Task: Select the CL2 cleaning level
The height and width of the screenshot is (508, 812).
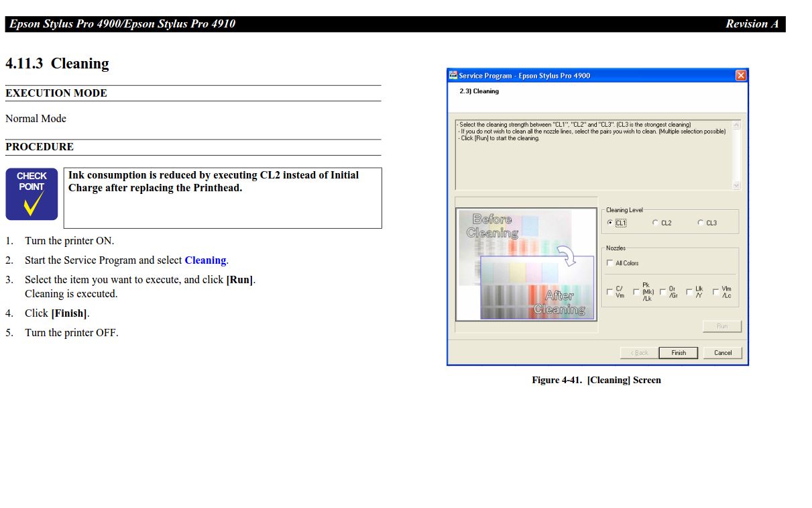Action: pyautogui.click(x=655, y=223)
